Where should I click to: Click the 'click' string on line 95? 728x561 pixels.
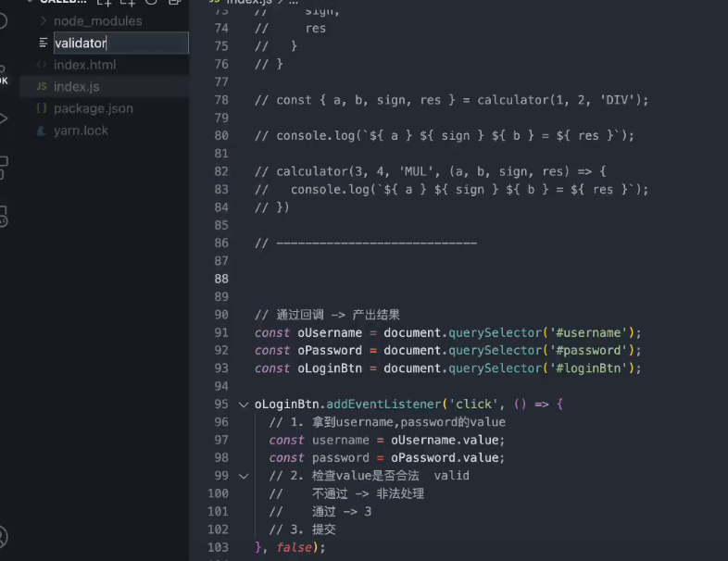473,405
